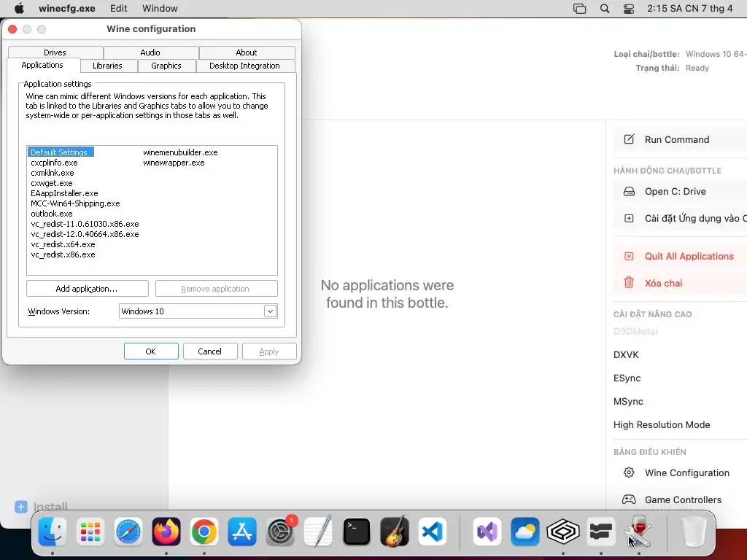This screenshot has width=747, height=560.
Task: Open Wine Configuration in control panel list
Action: pos(687,472)
